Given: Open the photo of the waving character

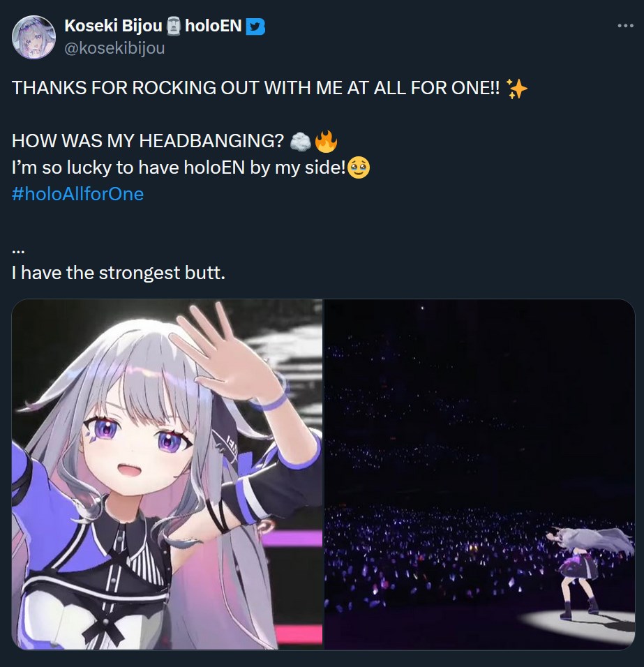Looking at the screenshot, I should pyautogui.click(x=167, y=474).
